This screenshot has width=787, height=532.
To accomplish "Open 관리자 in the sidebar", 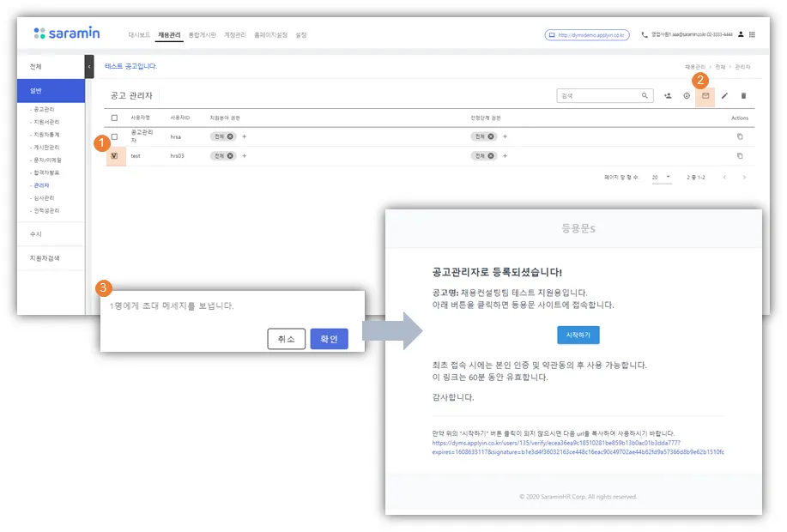I will click(41, 185).
